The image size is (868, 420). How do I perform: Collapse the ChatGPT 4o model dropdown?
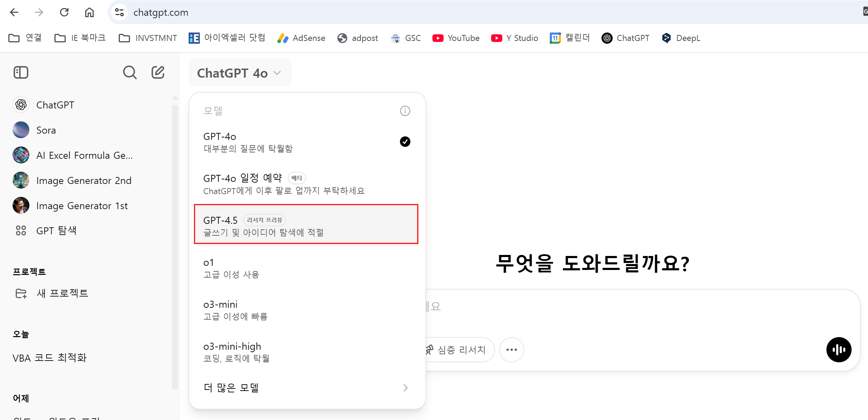point(240,73)
